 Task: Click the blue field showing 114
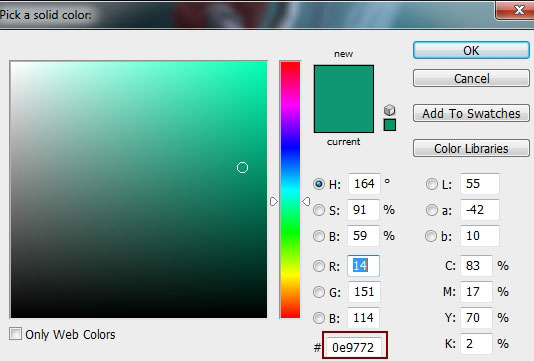[x=363, y=318]
